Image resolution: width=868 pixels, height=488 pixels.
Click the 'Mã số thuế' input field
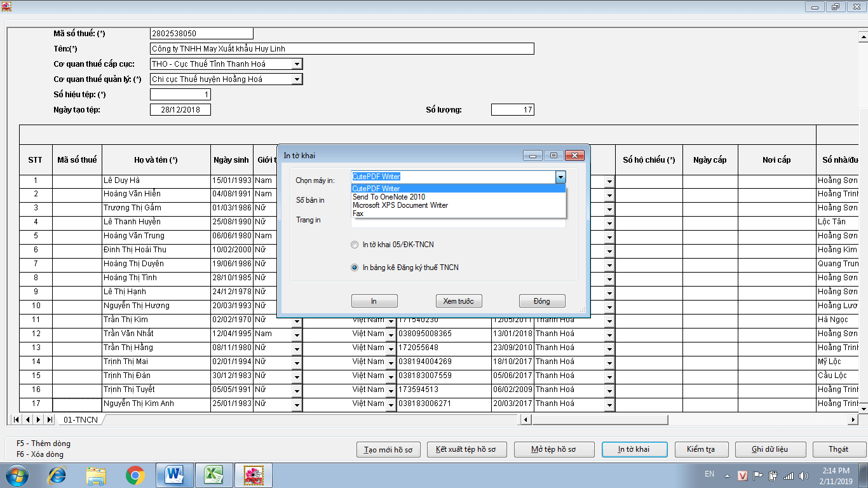pyautogui.click(x=201, y=34)
